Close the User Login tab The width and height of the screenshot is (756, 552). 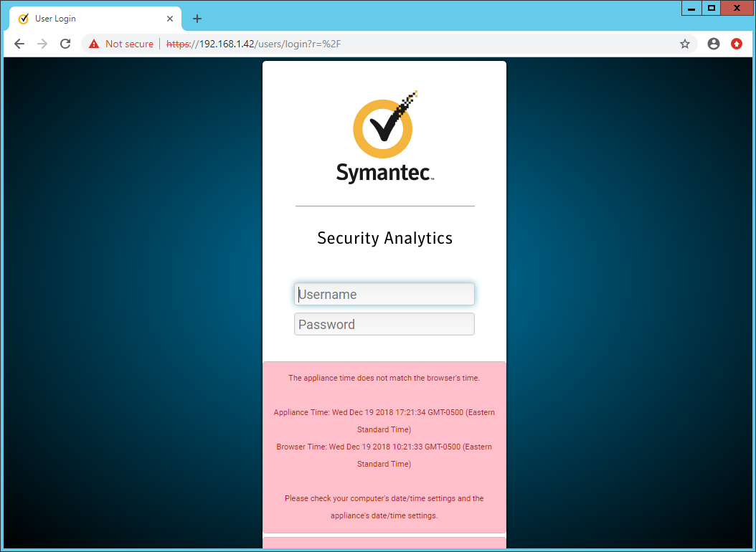point(170,19)
